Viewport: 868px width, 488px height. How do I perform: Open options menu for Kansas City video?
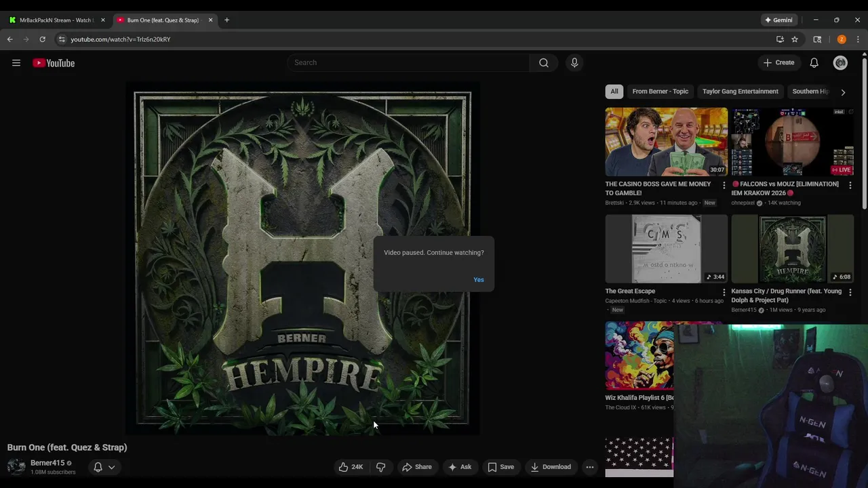coord(850,292)
